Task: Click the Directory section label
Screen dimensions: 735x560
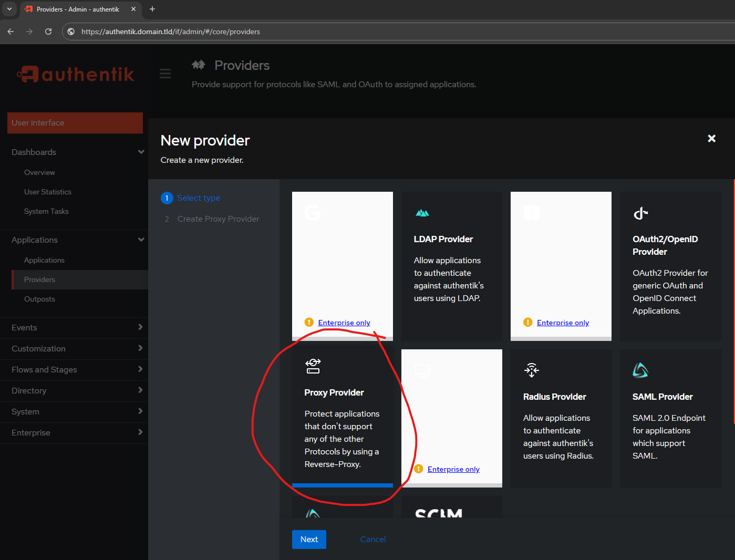Action: (x=29, y=391)
